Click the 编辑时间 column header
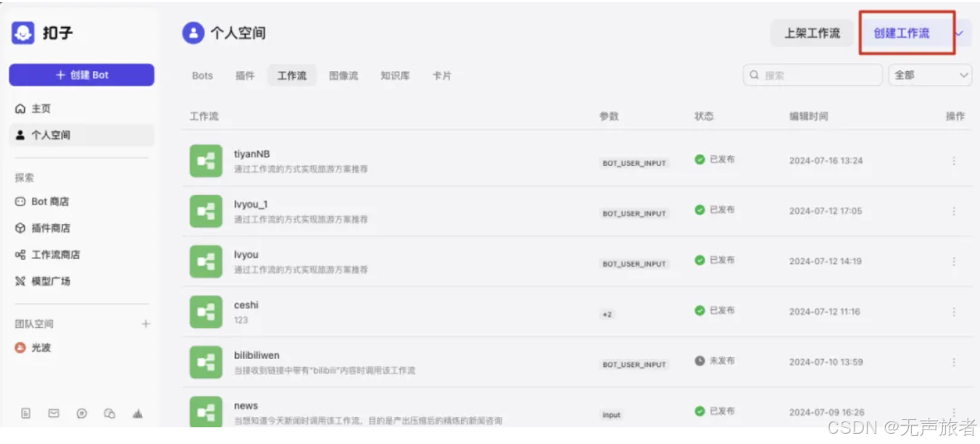Screen dimensions: 980x444 pos(808,116)
